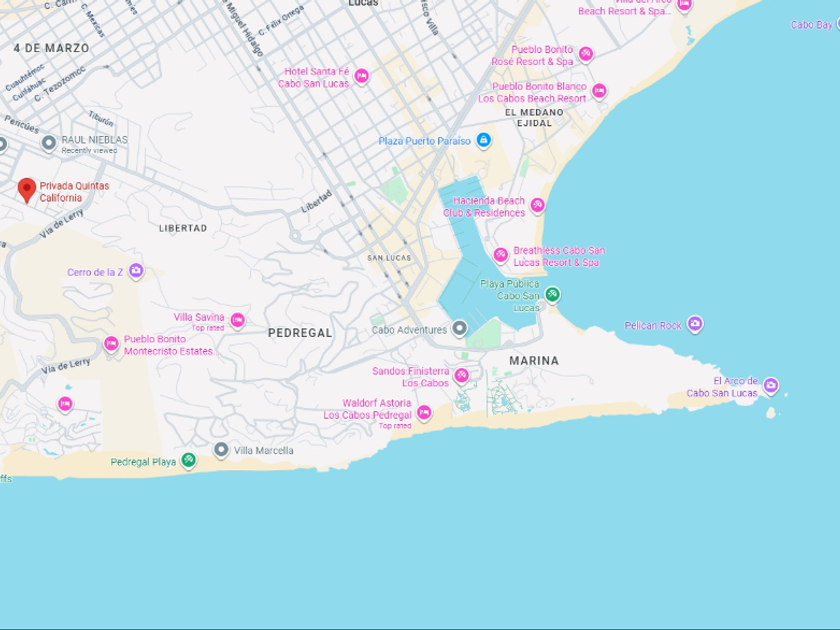Click the El Arco camera marker
Image resolution: width=840 pixels, height=630 pixels.
tap(770, 385)
